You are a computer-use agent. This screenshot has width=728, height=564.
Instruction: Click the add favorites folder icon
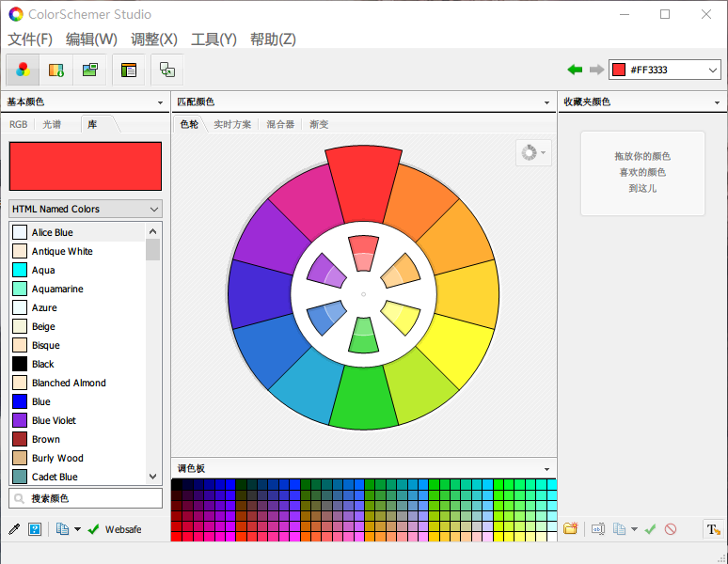[x=571, y=528]
